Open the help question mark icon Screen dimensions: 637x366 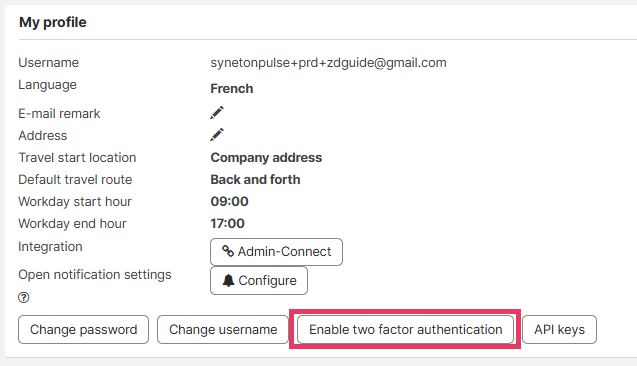[24, 298]
